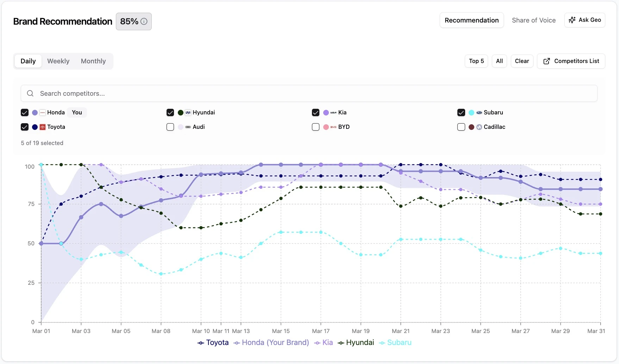Click the Top 5 button
Viewport: 619px width, 364px height.
coord(476,61)
